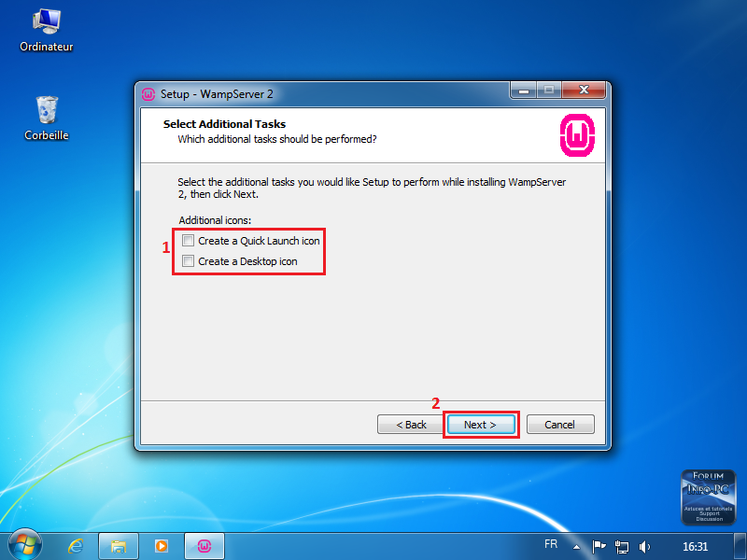Open the Ordinateur desktop icon
747x560 pixels.
click(46, 31)
